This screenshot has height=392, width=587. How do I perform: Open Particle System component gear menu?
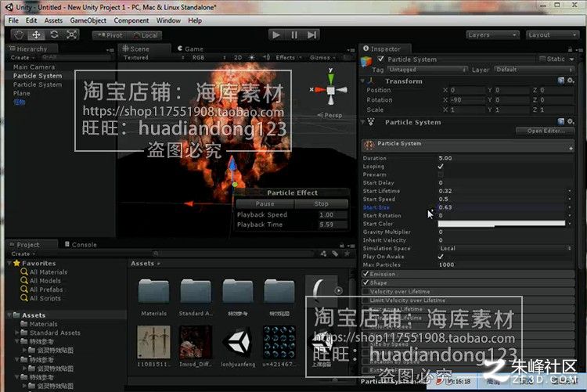(570, 121)
